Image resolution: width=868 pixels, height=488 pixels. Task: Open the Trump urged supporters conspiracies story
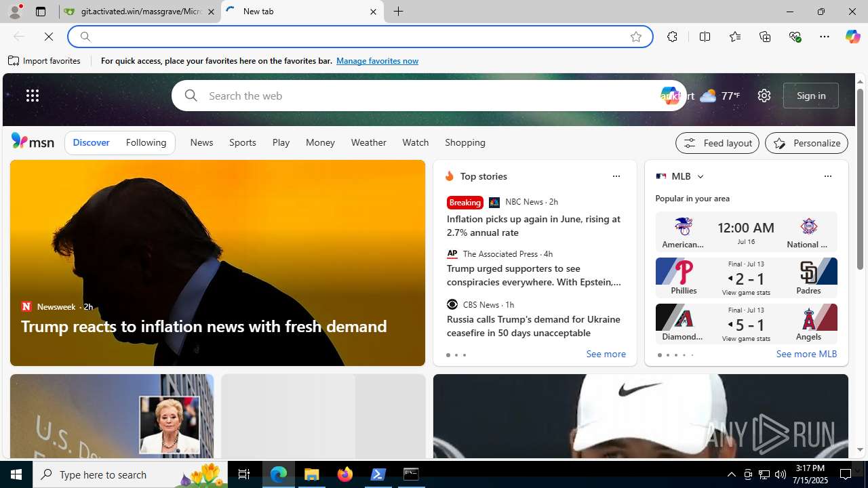[x=534, y=275]
